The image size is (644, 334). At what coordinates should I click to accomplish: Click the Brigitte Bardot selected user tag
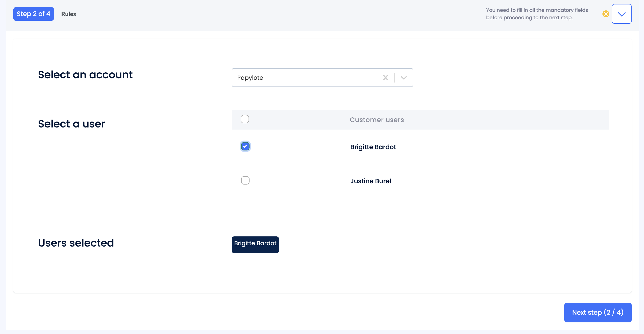click(x=255, y=245)
